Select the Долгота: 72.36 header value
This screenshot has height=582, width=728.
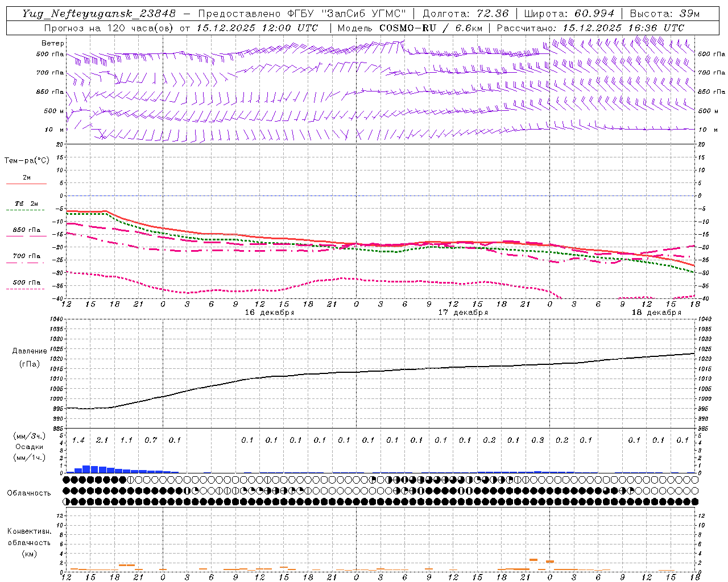click(465, 14)
